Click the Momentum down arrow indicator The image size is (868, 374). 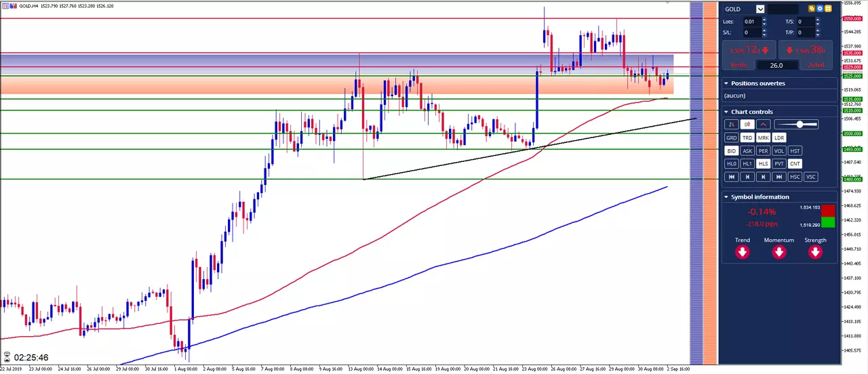(779, 252)
